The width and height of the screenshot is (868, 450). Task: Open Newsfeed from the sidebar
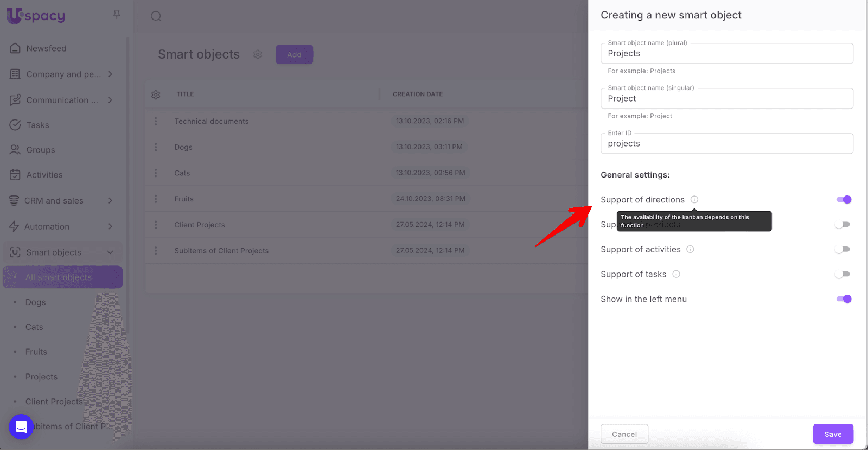tap(46, 48)
